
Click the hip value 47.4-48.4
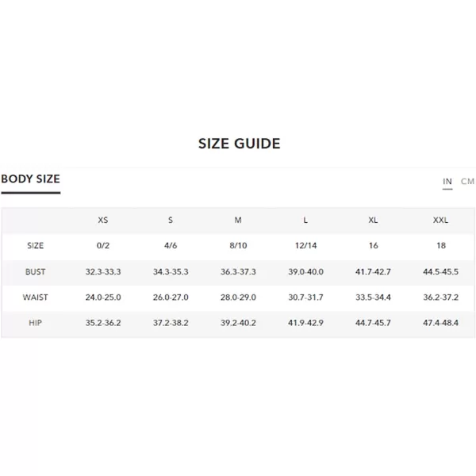pos(441,323)
